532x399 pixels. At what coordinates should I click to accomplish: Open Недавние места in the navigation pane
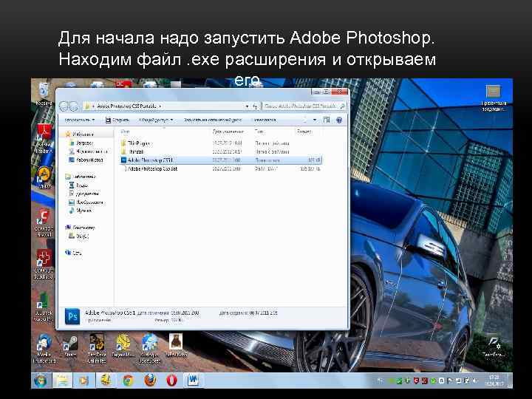pyautogui.click(x=88, y=151)
